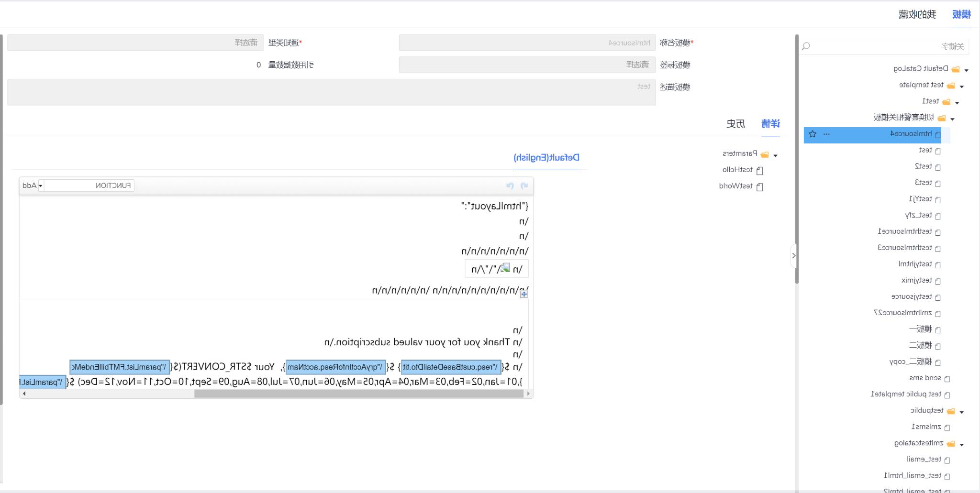Collapse the testpublic tree node arrow
The width and height of the screenshot is (980, 493).
point(962,412)
